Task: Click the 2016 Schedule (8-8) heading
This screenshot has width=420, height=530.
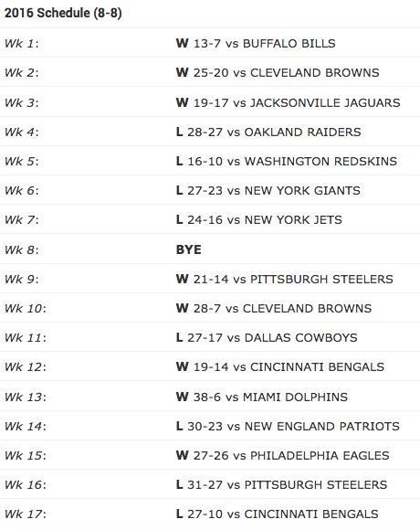Action: [63, 13]
